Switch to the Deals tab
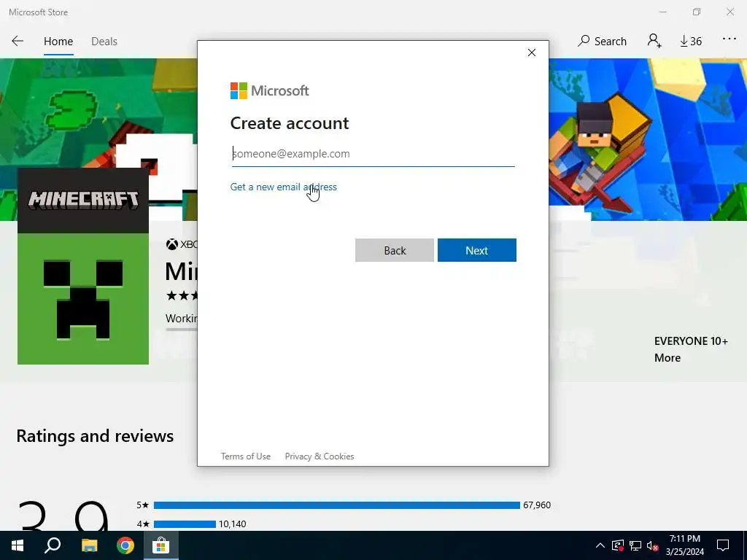Screen dimensions: 747x560 (x=104, y=42)
